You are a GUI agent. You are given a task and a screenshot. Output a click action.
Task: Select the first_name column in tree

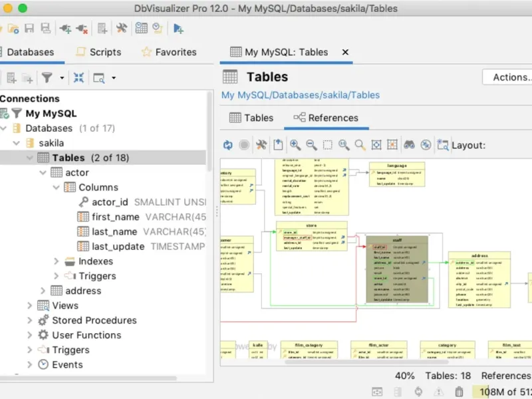(x=115, y=217)
